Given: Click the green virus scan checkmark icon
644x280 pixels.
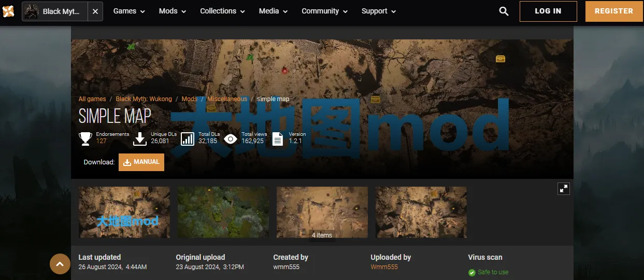Looking at the screenshot, I should click(x=472, y=272).
